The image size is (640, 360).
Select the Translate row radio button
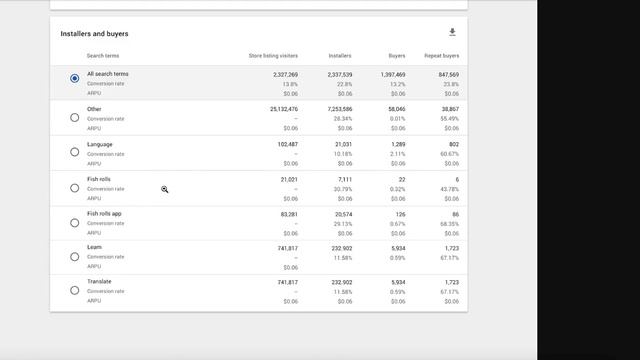(x=74, y=290)
